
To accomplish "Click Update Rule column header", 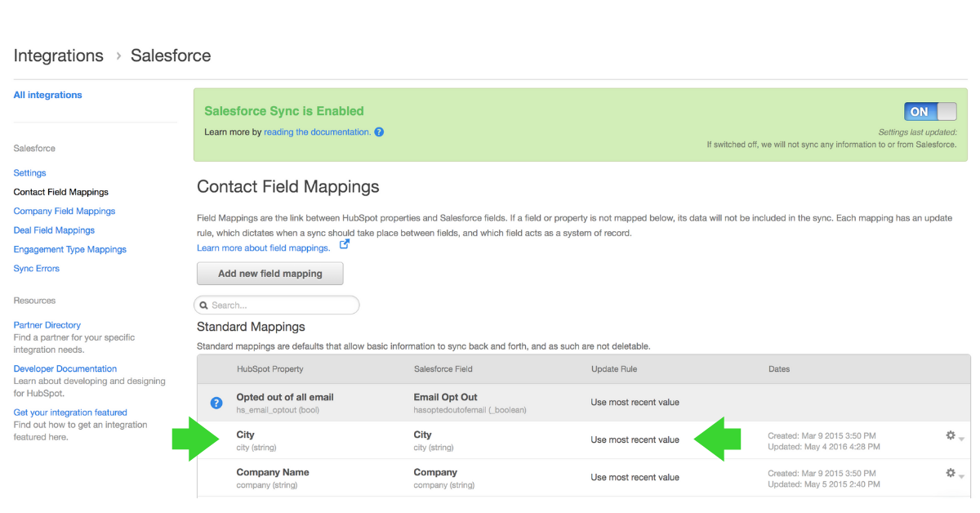I will coord(614,369).
